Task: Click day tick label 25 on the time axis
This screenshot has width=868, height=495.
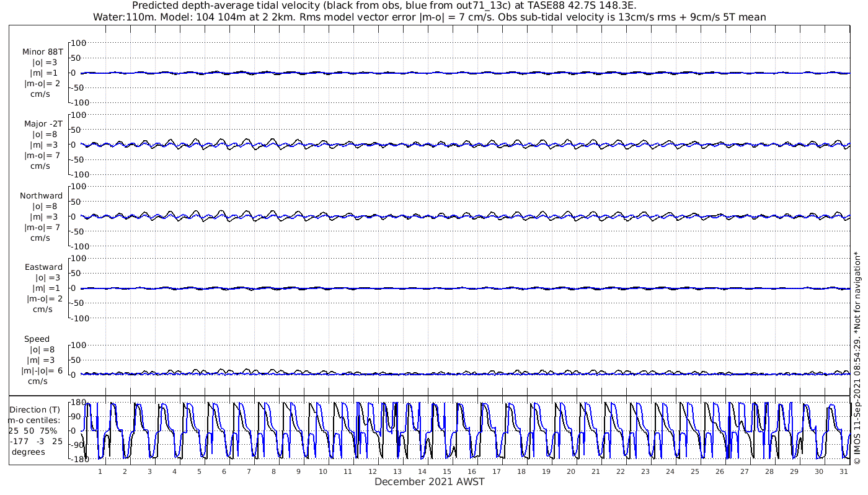Action: [695, 471]
